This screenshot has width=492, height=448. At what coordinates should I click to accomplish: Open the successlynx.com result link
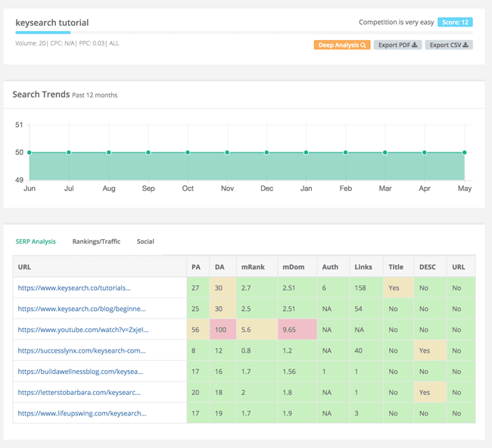coord(82,350)
